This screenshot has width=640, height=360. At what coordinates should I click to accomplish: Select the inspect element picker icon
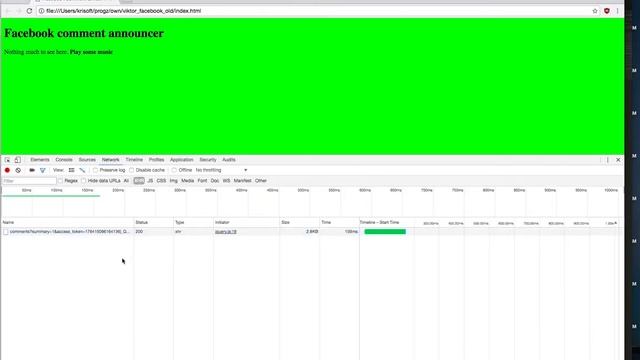[7, 160]
